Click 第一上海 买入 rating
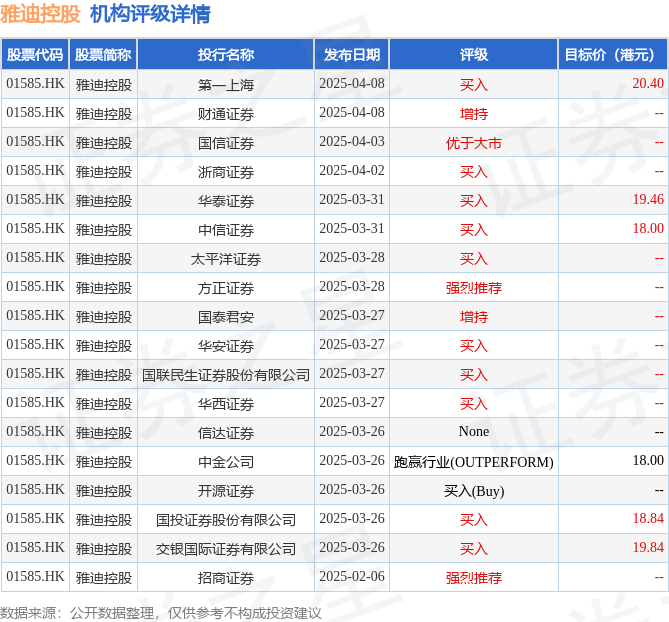This screenshot has height=622, width=669. click(474, 85)
